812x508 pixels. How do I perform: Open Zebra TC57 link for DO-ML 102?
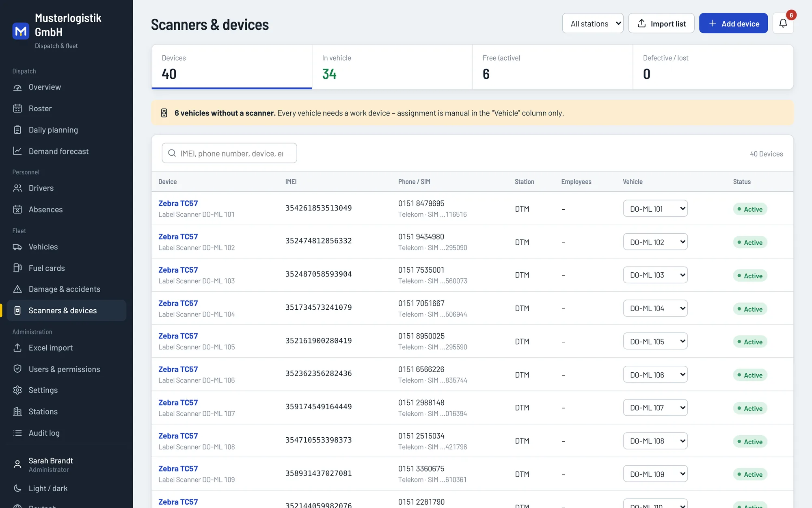[x=178, y=237]
